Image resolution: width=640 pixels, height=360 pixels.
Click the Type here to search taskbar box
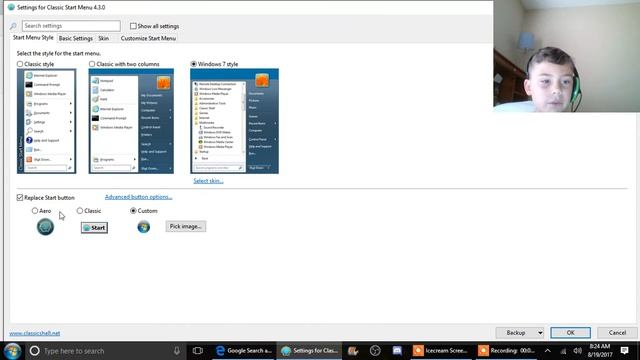106,351
